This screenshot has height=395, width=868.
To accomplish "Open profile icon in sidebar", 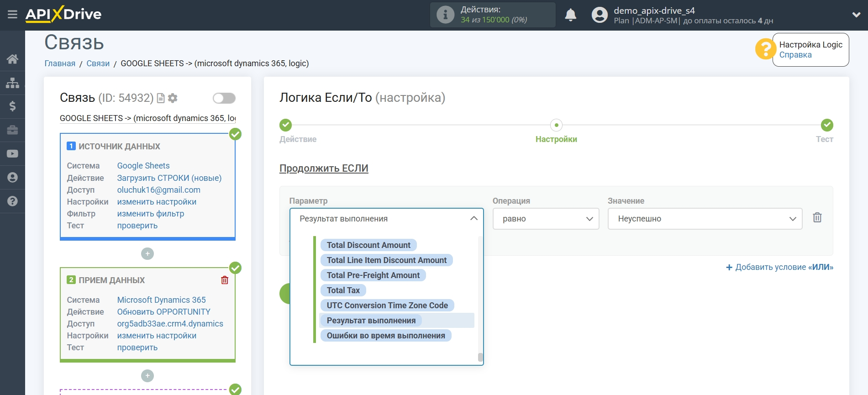I will tap(12, 178).
